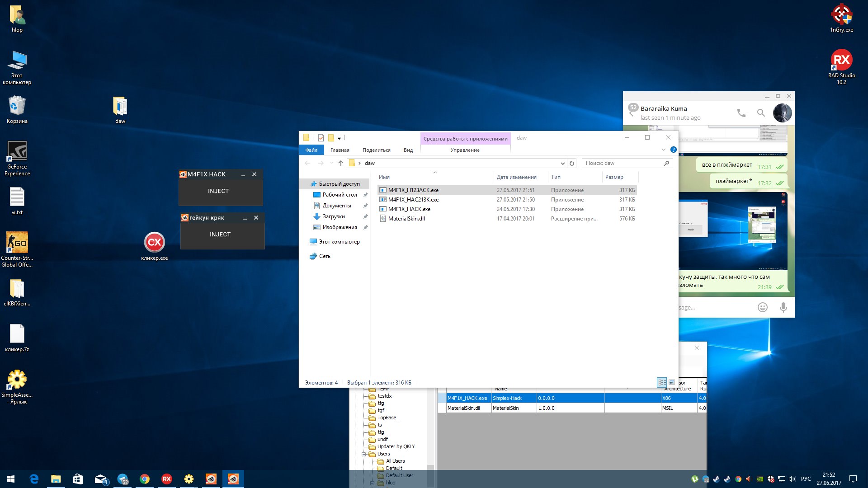Open the Поделиться ribbon tab
Screen dimensions: 868x488
tap(377, 150)
